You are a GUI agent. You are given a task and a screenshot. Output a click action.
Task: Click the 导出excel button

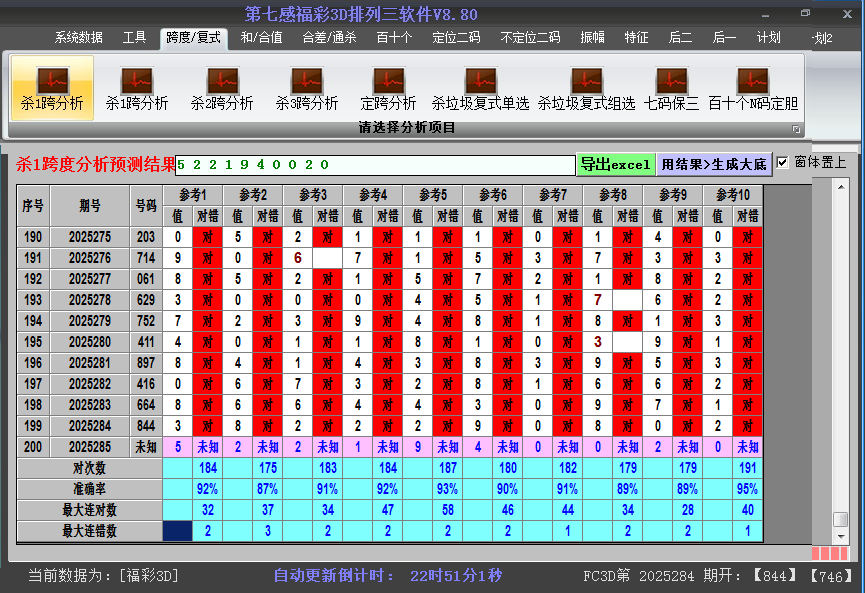[615, 165]
